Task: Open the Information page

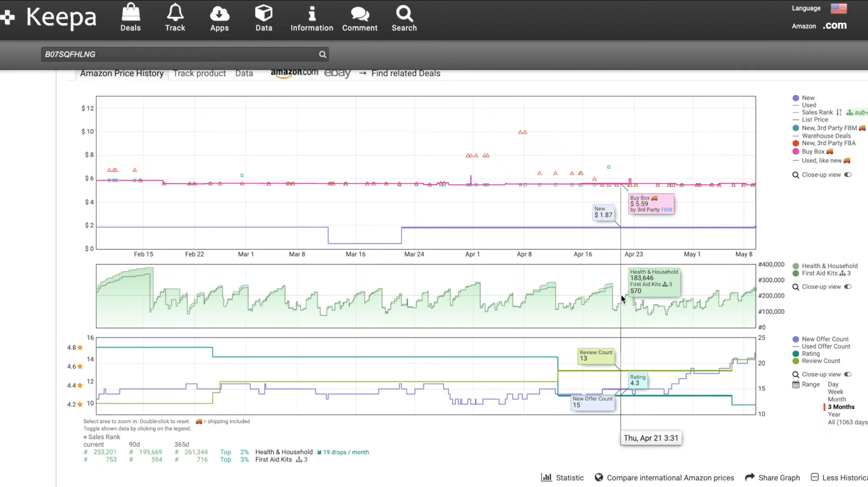Action: [312, 18]
